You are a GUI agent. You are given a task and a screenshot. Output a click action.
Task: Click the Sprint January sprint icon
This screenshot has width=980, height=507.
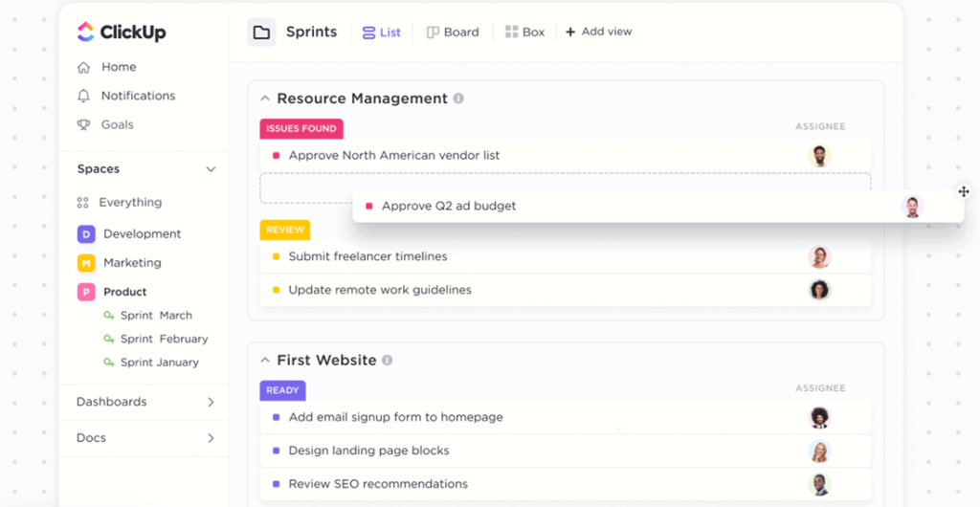[x=109, y=363]
